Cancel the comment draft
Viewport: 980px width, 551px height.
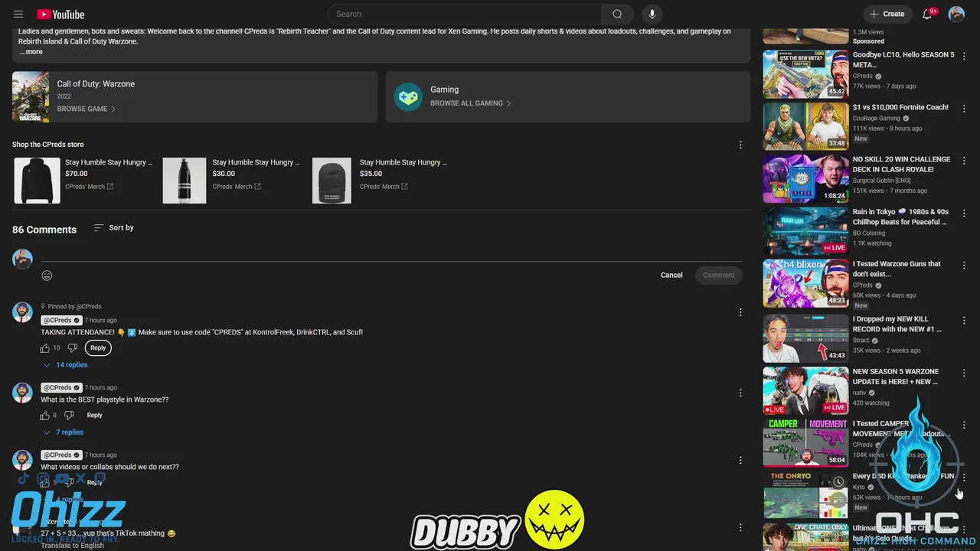[671, 275]
